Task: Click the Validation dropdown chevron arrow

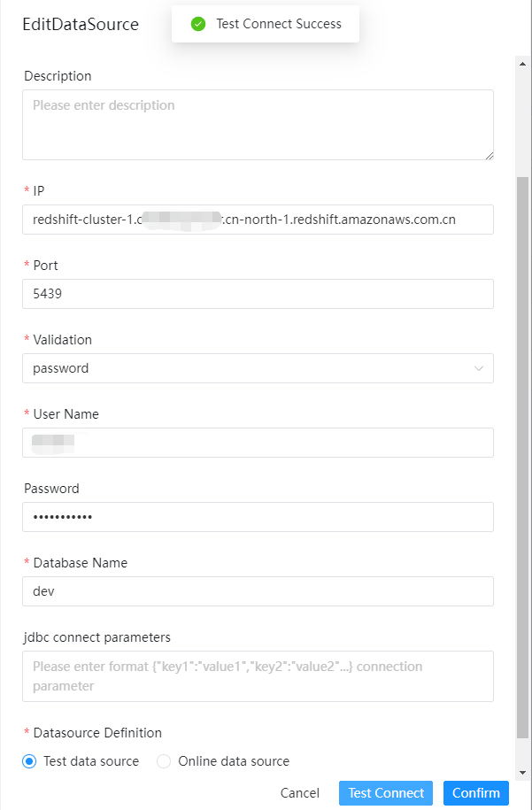Action: [479, 368]
